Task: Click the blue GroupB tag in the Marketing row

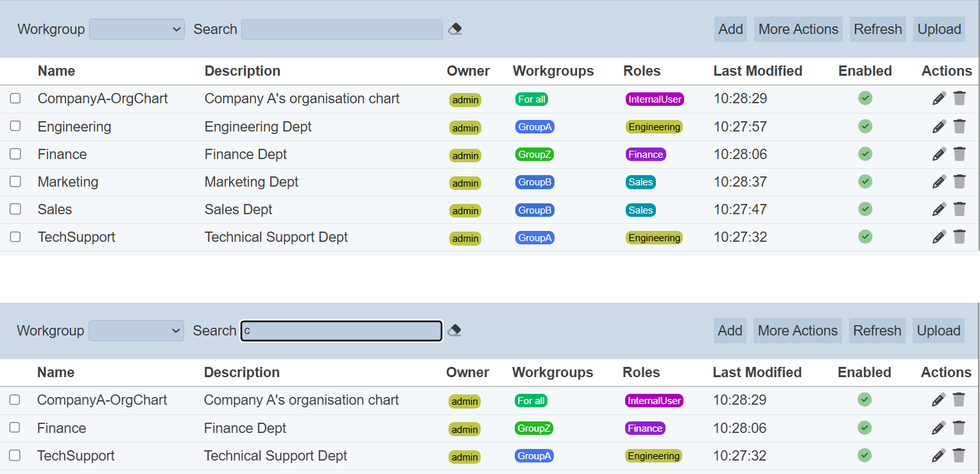Action: [535, 182]
